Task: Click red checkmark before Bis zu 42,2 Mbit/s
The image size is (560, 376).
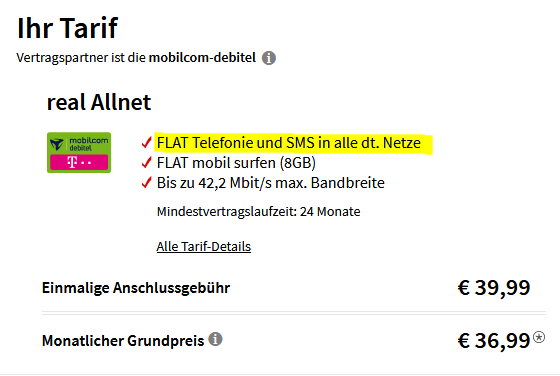Action: [x=146, y=182]
